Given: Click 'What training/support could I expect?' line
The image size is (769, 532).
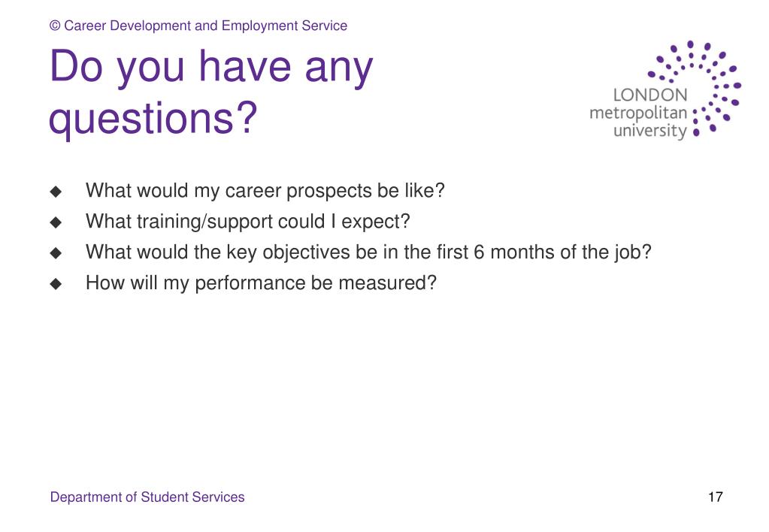Looking at the screenshot, I should (247, 222).
